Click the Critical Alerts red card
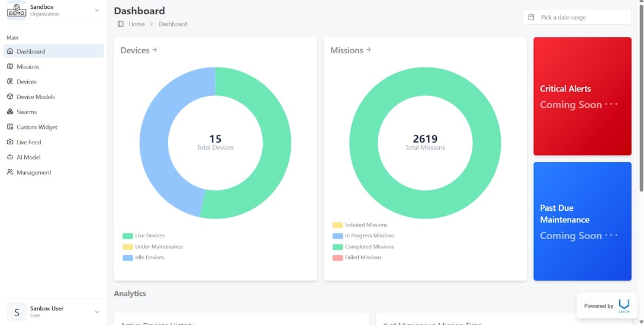The width and height of the screenshot is (644, 325). click(x=582, y=96)
